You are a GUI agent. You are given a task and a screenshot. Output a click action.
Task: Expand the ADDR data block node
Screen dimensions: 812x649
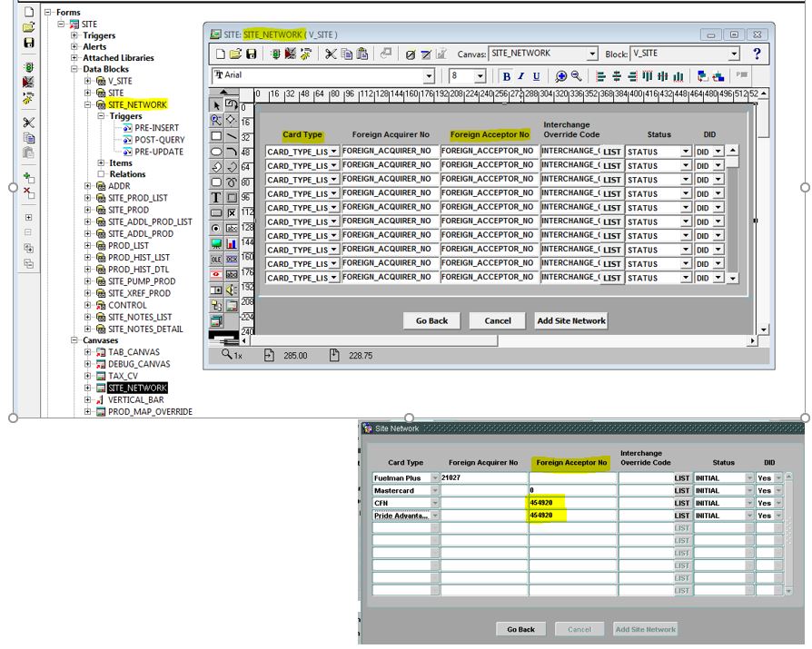pos(89,186)
